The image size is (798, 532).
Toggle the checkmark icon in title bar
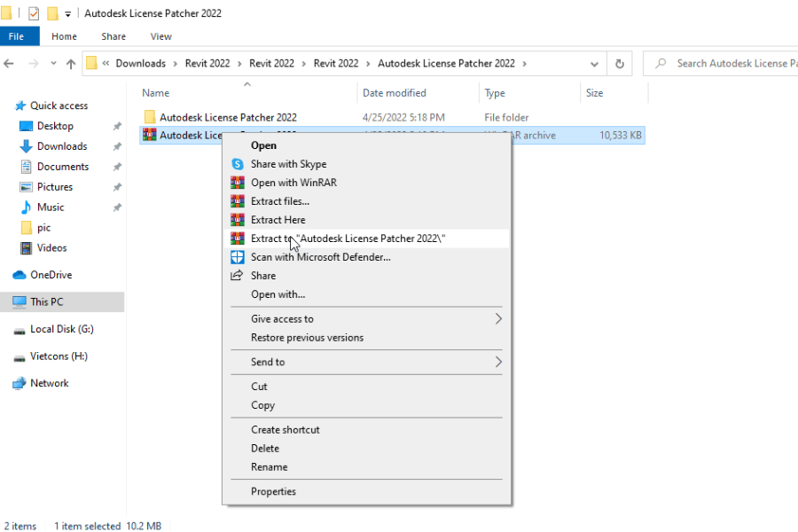click(x=34, y=13)
